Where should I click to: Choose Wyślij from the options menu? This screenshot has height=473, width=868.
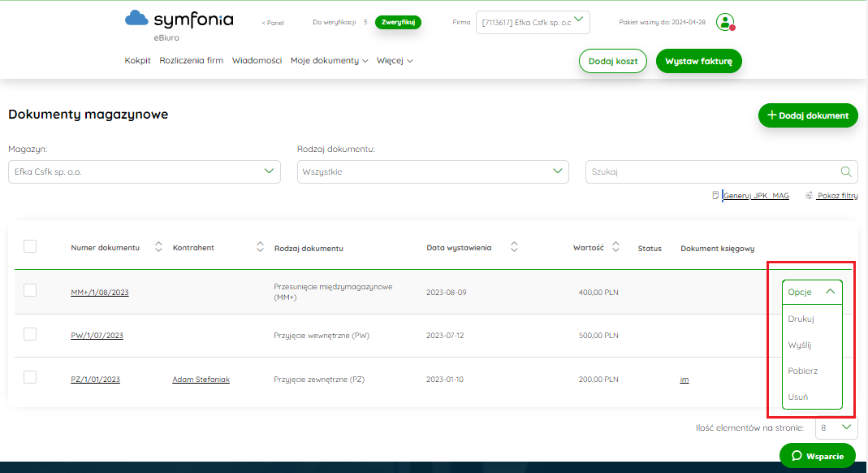[x=799, y=345]
